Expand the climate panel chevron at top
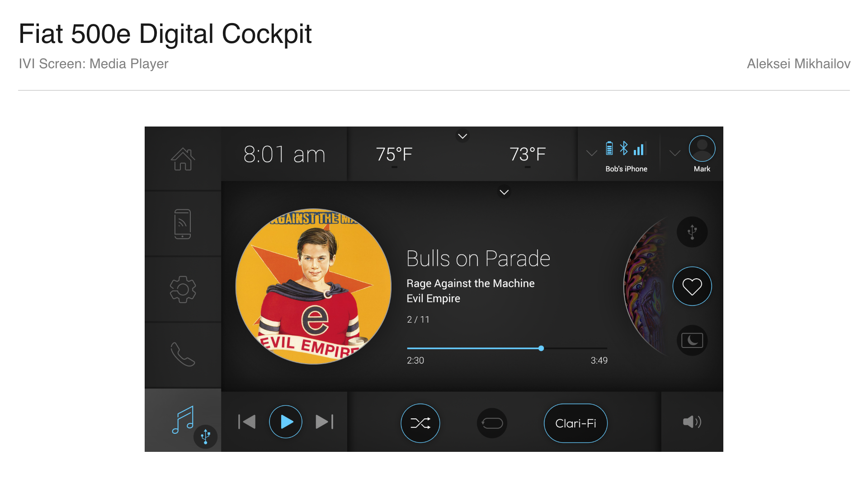 click(462, 136)
